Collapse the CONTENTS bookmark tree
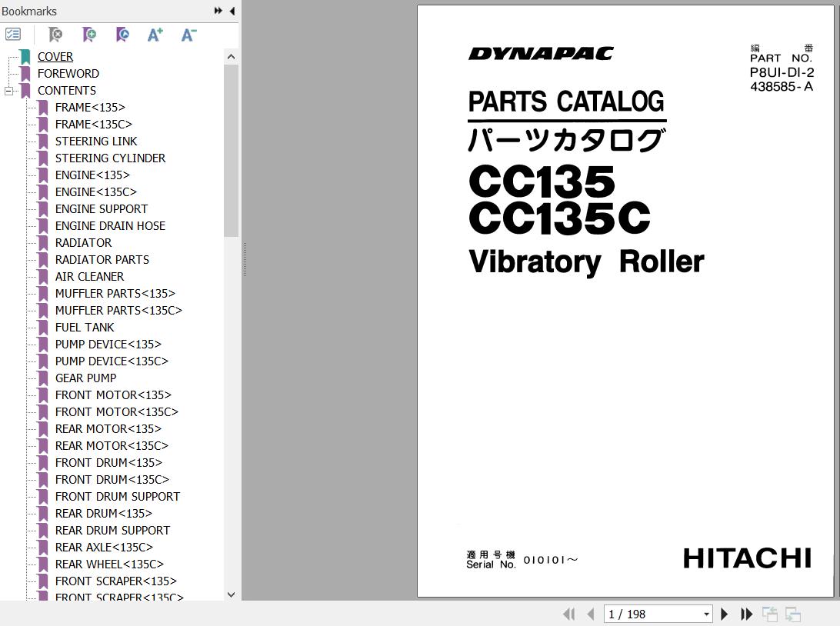 [8, 91]
